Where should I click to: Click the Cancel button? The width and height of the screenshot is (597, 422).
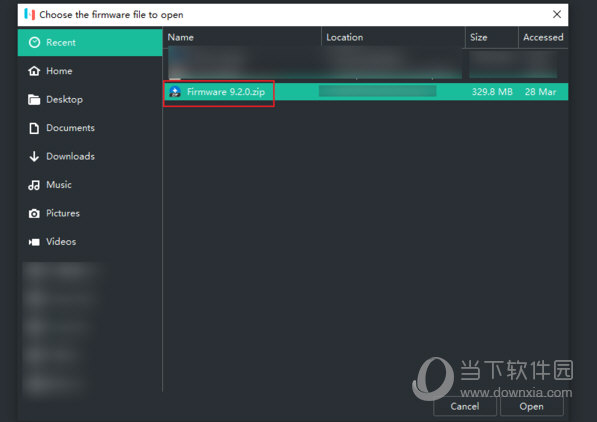[465, 406]
